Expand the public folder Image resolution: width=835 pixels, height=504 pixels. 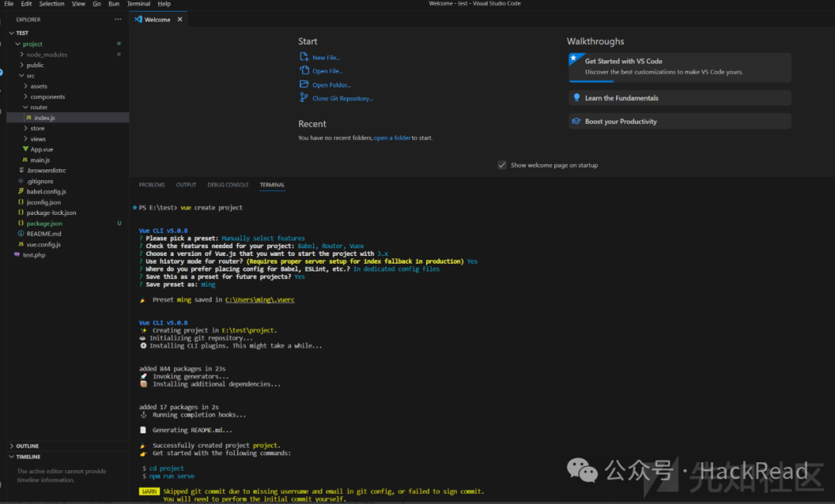[x=22, y=65]
